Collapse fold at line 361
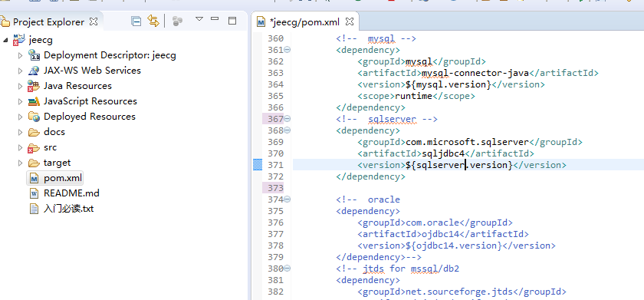 (287, 50)
